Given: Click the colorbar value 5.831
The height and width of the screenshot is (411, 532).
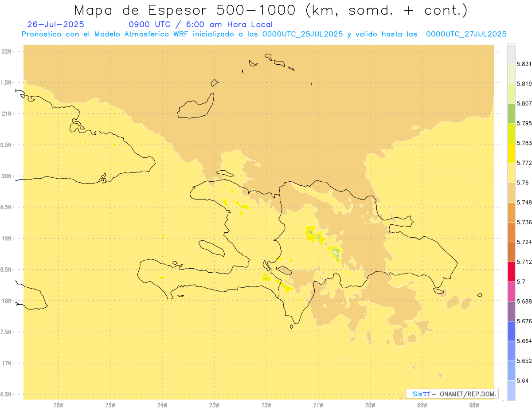Looking at the screenshot, I should click(x=524, y=64).
